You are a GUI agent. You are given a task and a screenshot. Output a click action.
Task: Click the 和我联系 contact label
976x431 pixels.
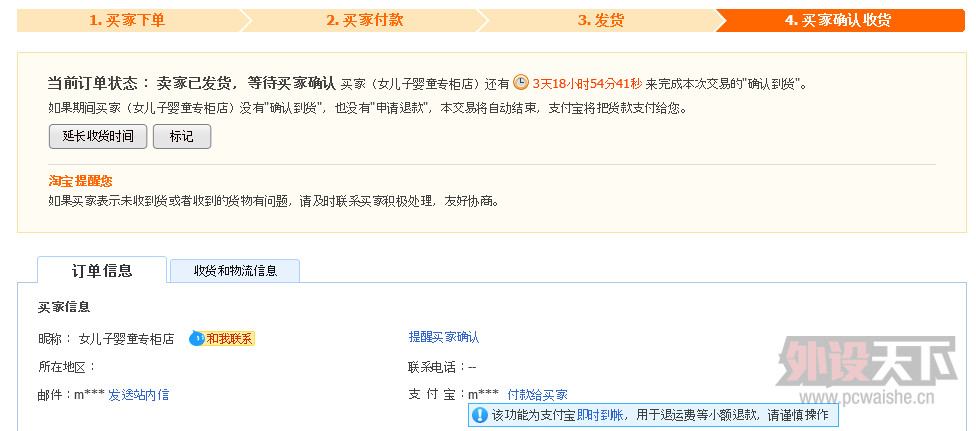point(229,338)
